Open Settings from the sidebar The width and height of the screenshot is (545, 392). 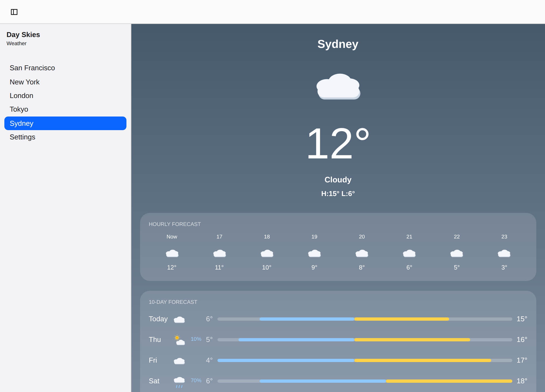(65, 137)
